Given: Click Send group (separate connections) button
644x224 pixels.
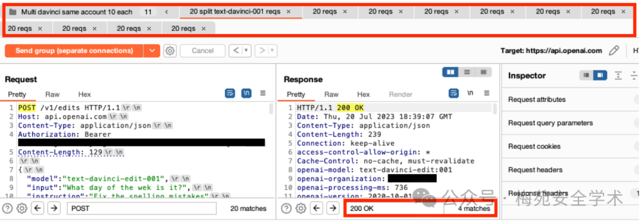Looking at the screenshot, I should tap(75, 51).
